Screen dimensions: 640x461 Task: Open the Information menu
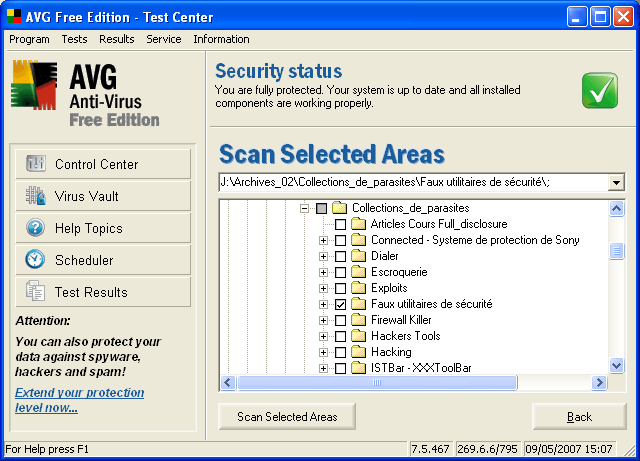tap(221, 39)
